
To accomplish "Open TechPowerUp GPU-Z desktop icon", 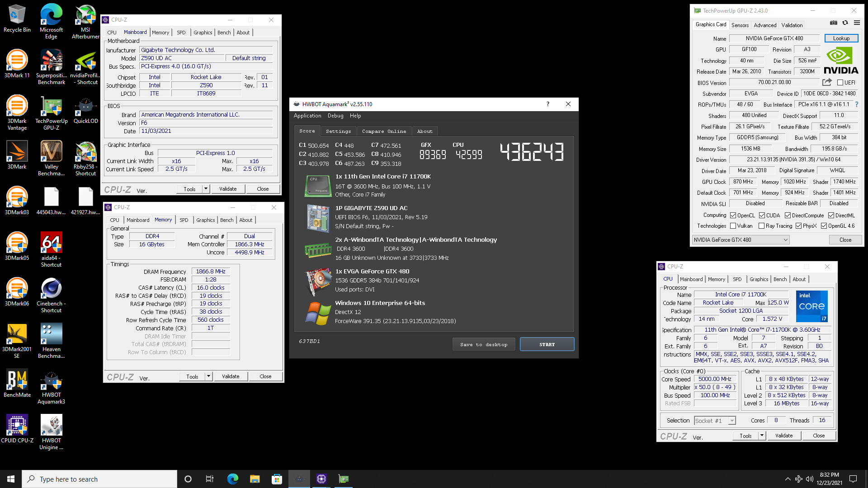I will click(51, 113).
